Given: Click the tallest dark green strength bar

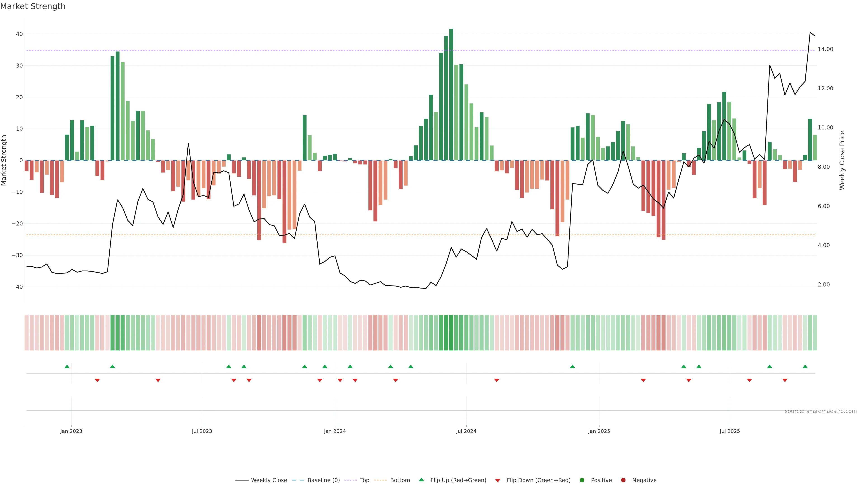Looking at the screenshot, I should point(451,94).
